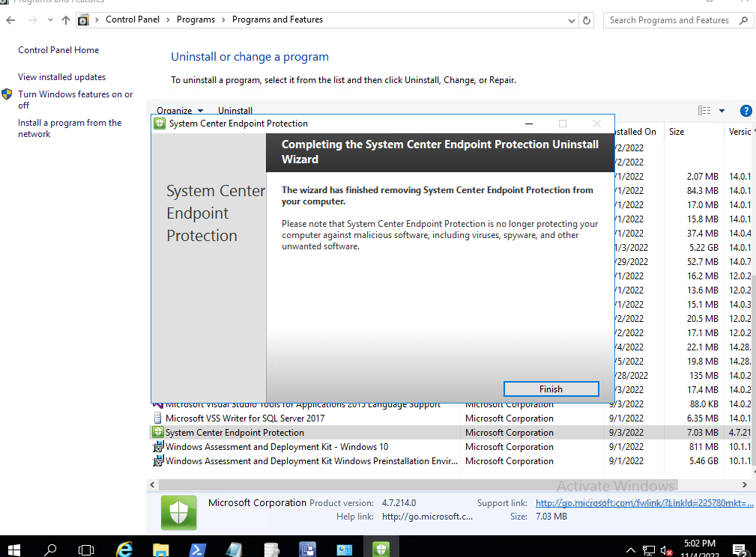Click the Preinstallation Environment row icon
756x557 pixels.
click(157, 461)
